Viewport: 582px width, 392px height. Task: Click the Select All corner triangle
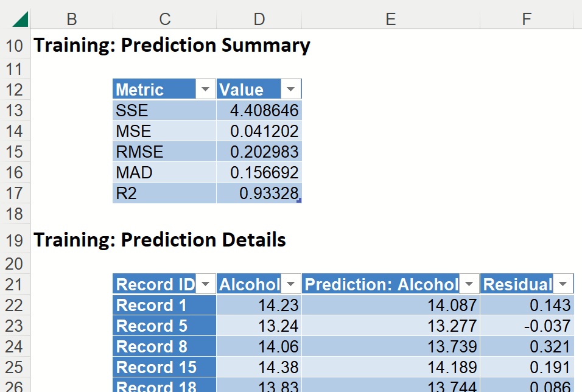pos(20,19)
